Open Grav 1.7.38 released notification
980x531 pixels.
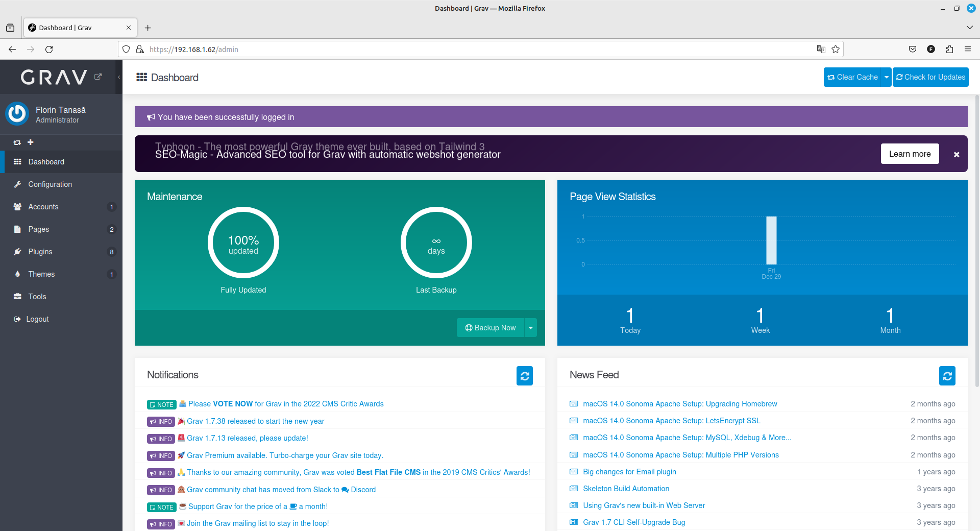coord(255,421)
